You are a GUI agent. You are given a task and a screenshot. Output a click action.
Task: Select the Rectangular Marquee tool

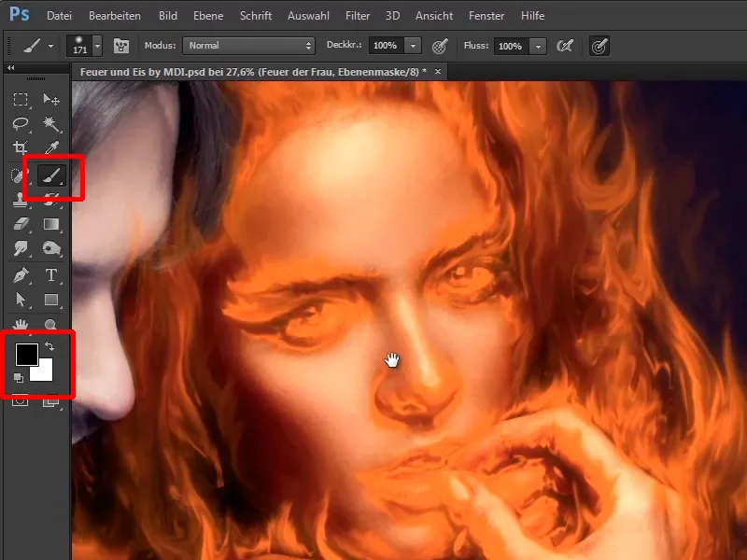click(x=21, y=100)
